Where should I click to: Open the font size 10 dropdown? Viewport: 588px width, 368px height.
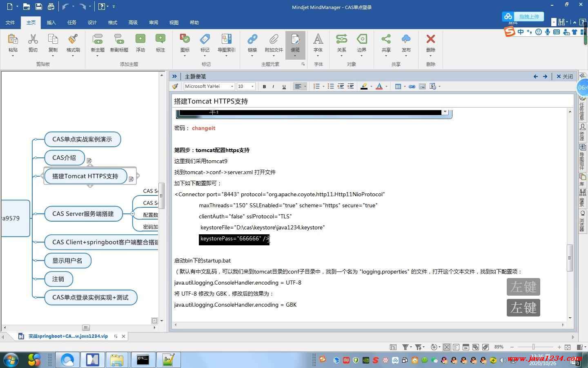coord(253,86)
